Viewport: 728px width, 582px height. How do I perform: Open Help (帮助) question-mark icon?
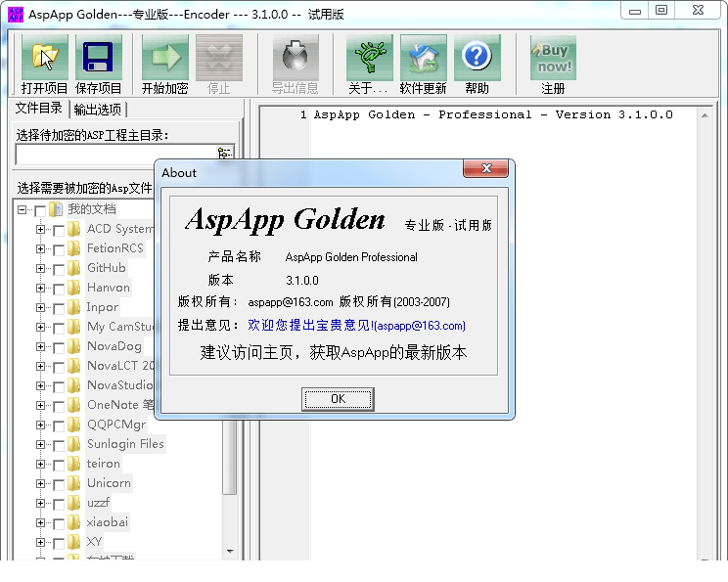(477, 57)
